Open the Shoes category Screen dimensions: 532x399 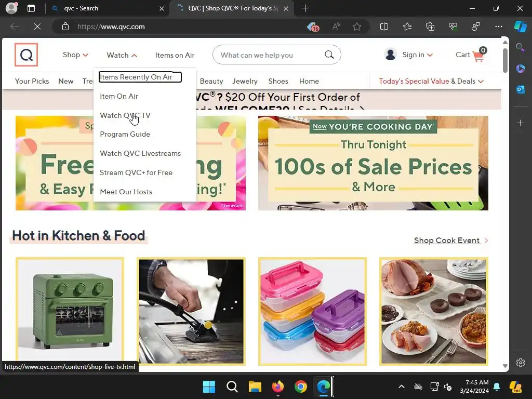tap(278, 81)
